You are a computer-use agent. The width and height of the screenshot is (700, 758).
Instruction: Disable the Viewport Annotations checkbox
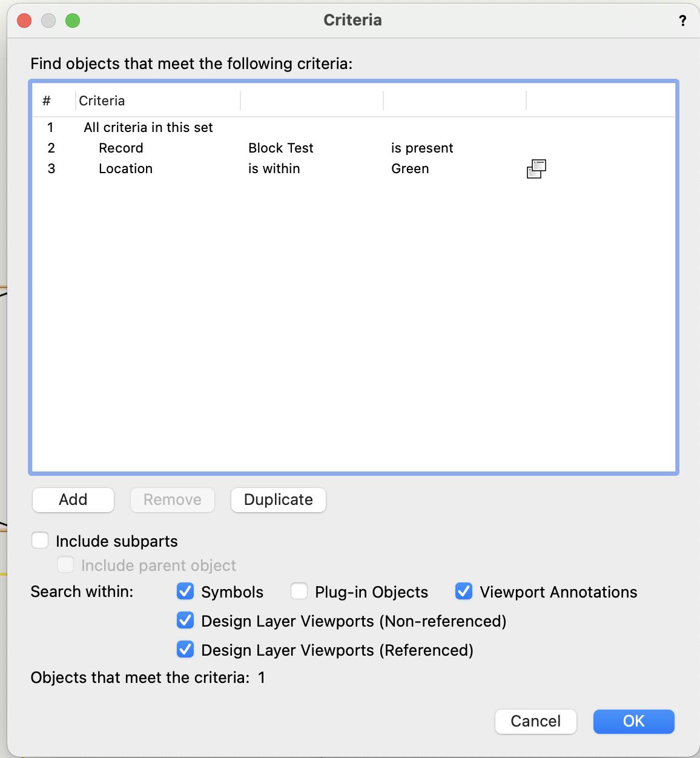[464, 591]
